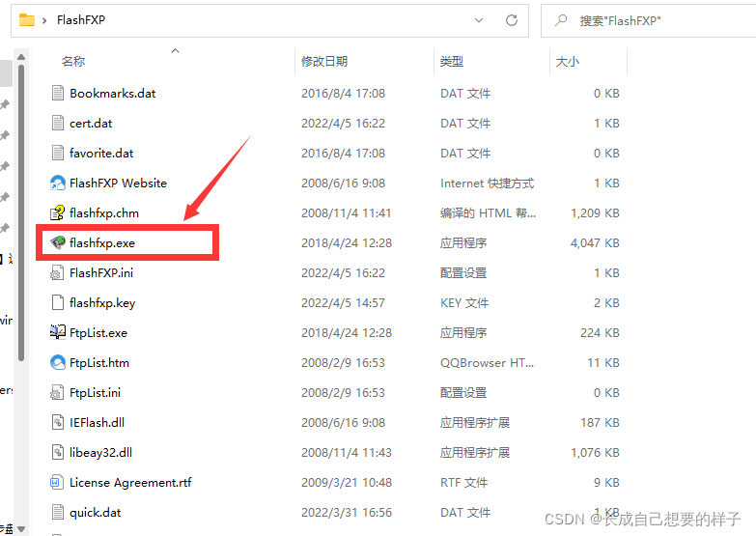Select the cert.dat file name
This screenshot has width=756, height=536.
pos(91,123)
